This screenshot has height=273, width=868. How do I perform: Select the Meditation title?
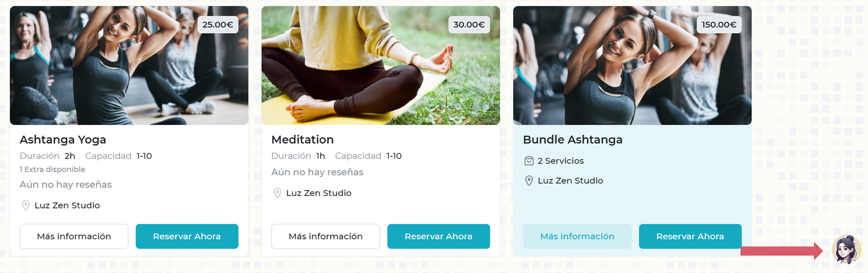coord(303,139)
